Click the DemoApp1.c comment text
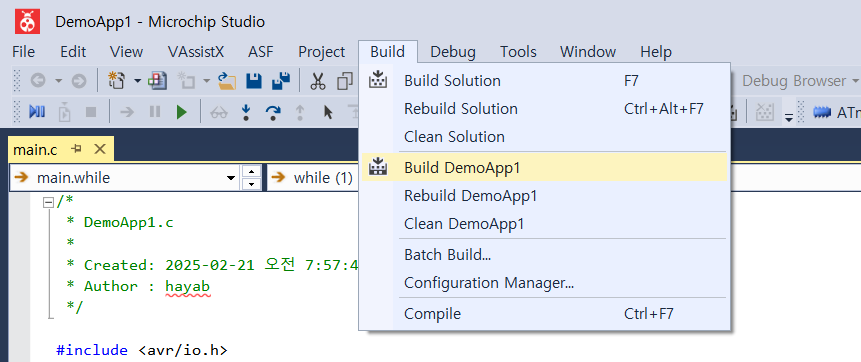The width and height of the screenshot is (861, 362). 128,222
